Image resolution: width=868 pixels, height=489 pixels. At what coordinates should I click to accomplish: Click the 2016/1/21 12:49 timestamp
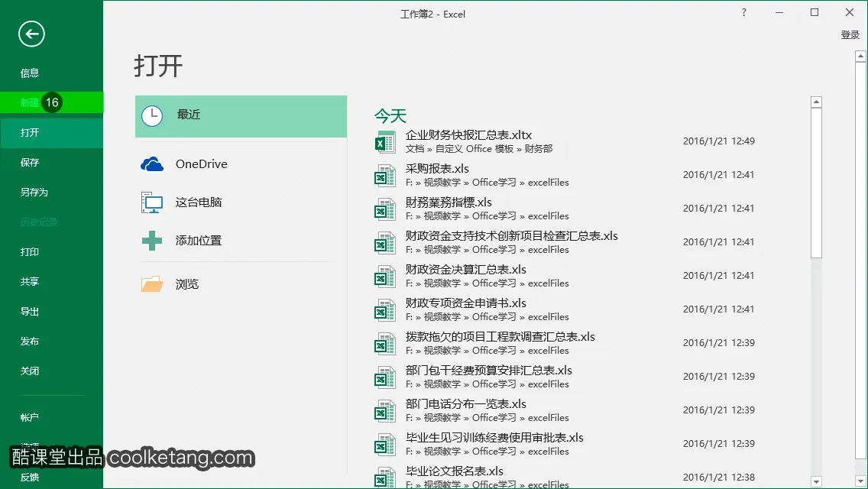[x=718, y=141]
